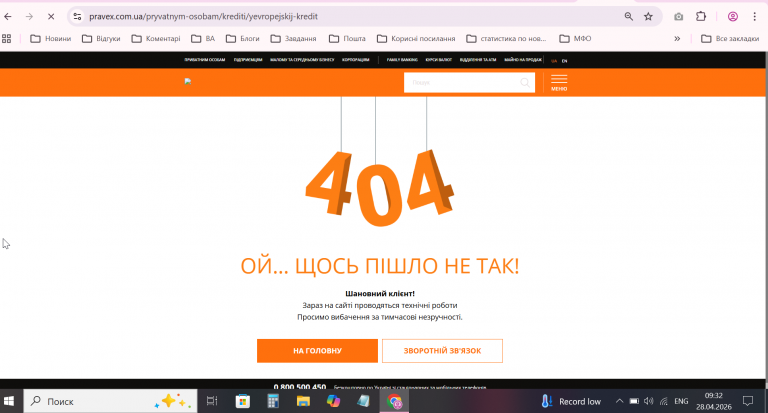Open the notification center icon
This screenshot has width=768, height=413.
(747, 401)
